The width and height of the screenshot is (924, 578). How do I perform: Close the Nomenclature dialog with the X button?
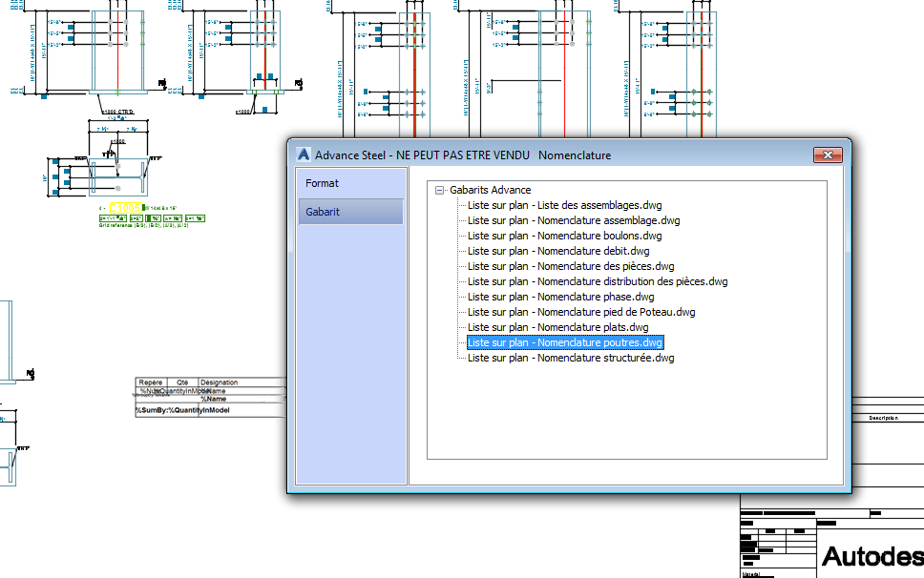pyautogui.click(x=828, y=155)
